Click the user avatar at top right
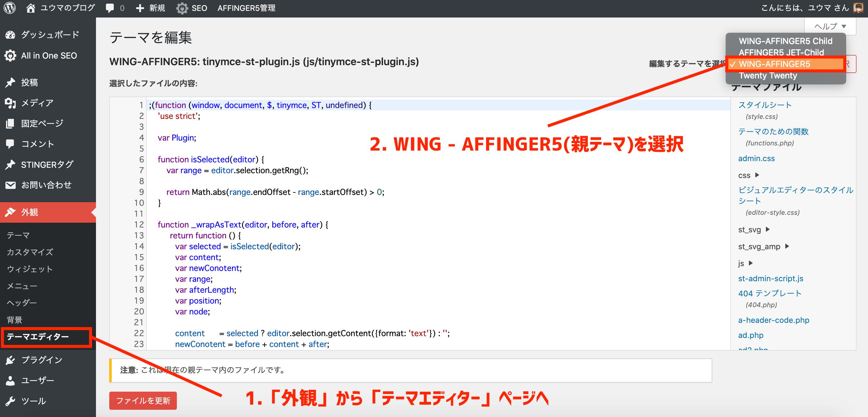The image size is (868, 417). 858,8
